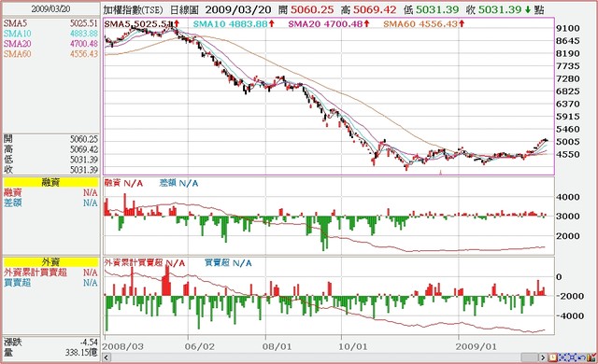Click the red 融資 label in left panel

click(x=13, y=192)
